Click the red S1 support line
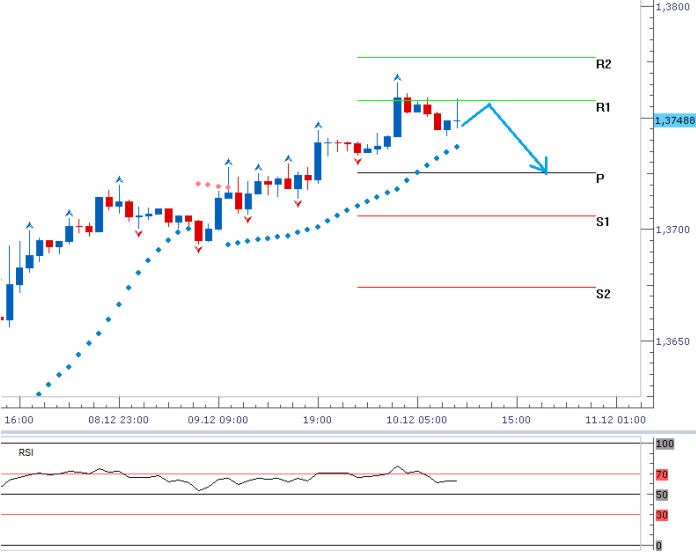The height and width of the screenshot is (554, 696). [476, 216]
